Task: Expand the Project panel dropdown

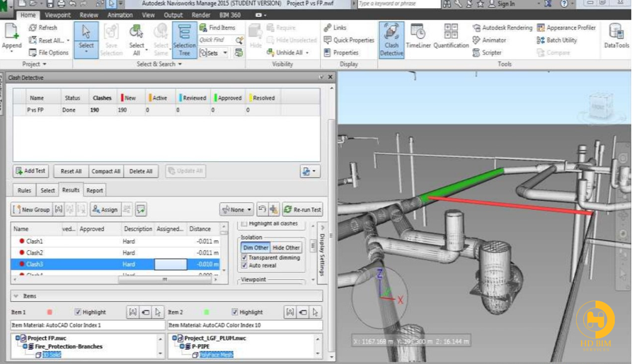Action: tap(45, 64)
